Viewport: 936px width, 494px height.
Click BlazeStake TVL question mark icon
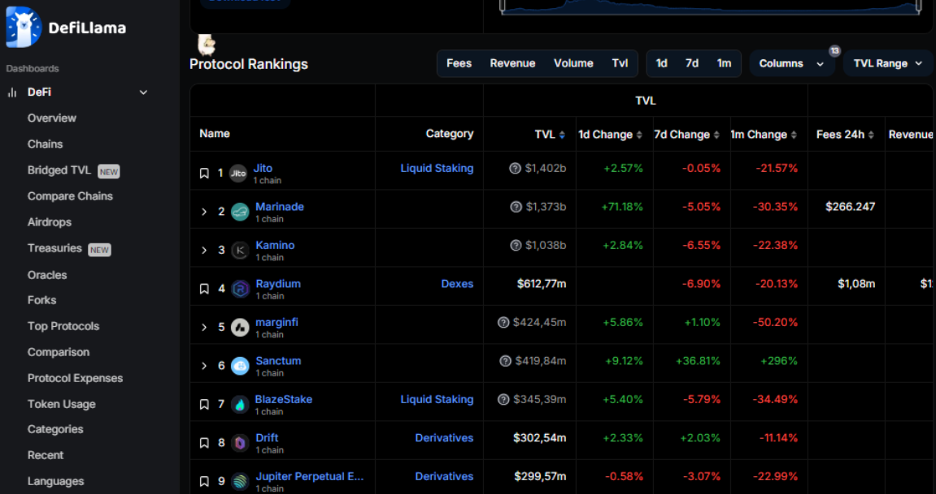point(503,399)
